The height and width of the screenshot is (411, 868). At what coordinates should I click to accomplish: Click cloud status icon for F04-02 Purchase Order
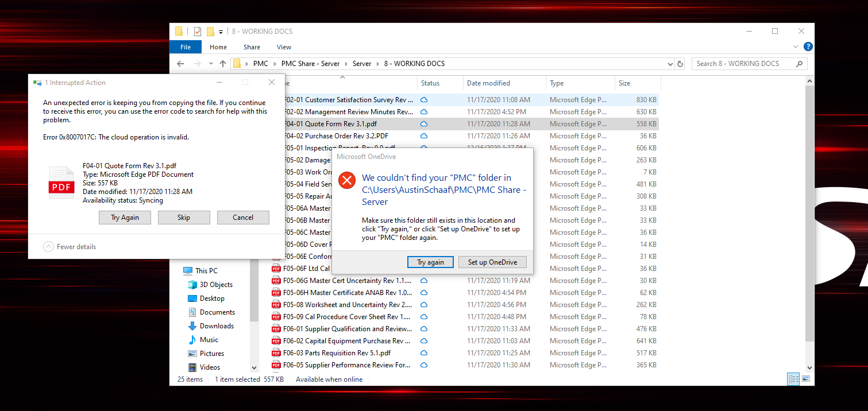[x=424, y=136]
